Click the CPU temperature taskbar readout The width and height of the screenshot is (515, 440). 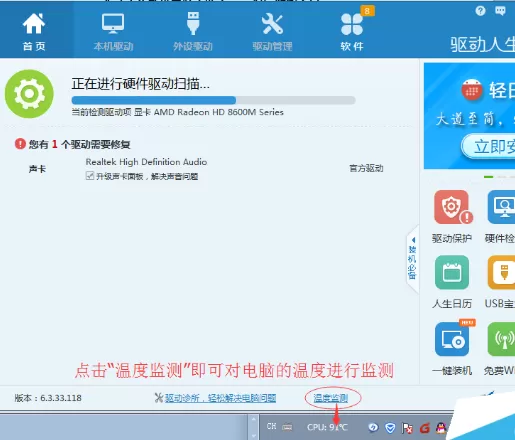tap(327, 427)
